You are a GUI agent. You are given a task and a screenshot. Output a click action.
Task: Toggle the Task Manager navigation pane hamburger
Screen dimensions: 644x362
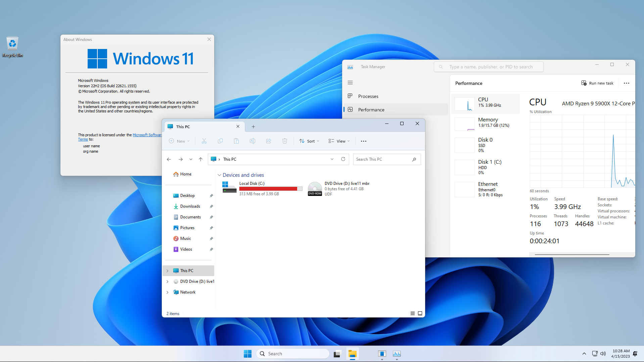click(x=350, y=82)
